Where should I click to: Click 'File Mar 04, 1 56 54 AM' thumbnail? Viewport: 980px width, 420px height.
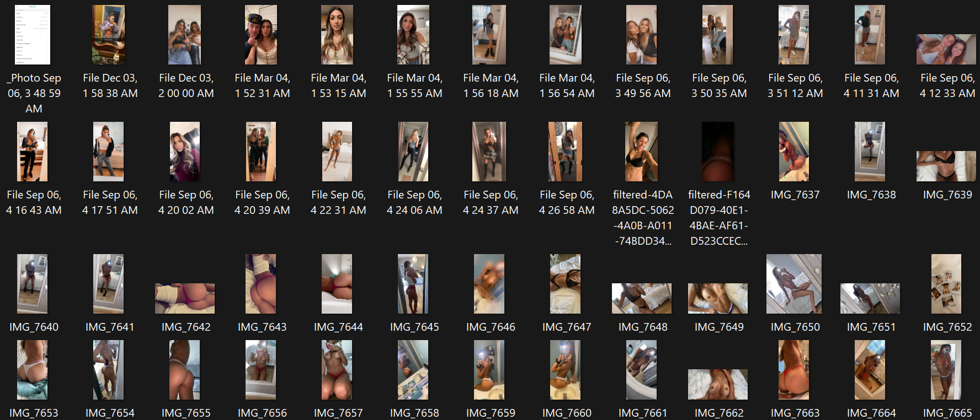(566, 35)
